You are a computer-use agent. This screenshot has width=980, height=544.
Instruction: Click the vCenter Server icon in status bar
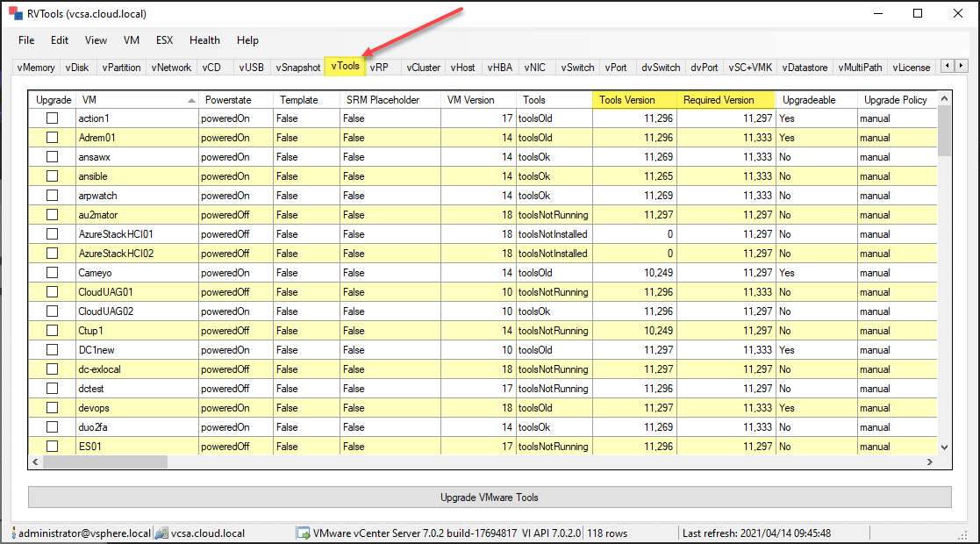pos(303,533)
